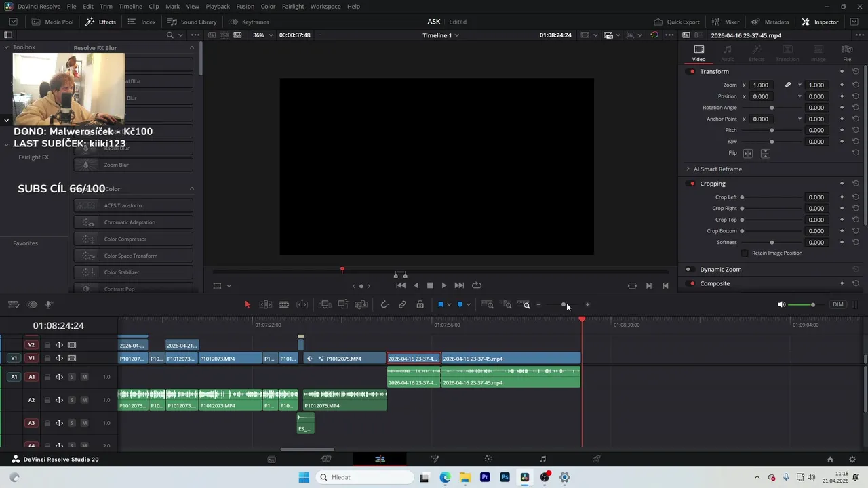Click Windows Start button

click(304, 477)
